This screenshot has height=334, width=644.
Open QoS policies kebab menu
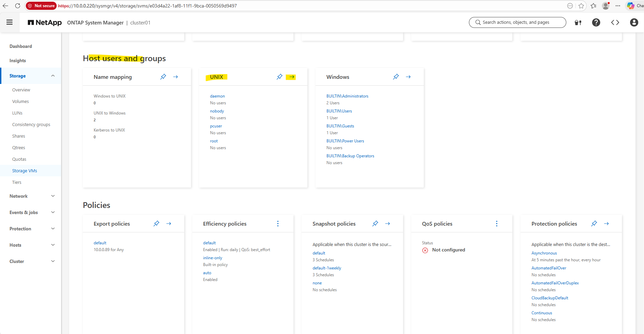[x=497, y=224]
